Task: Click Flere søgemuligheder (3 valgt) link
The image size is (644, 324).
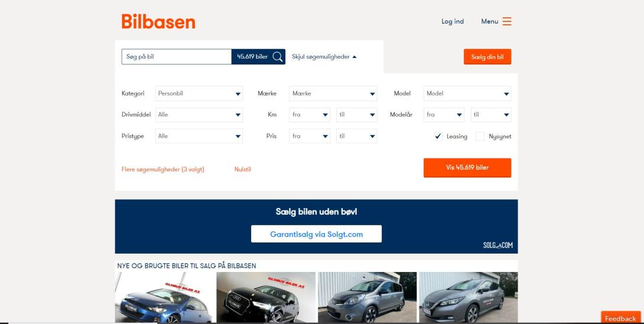Action: click(162, 169)
